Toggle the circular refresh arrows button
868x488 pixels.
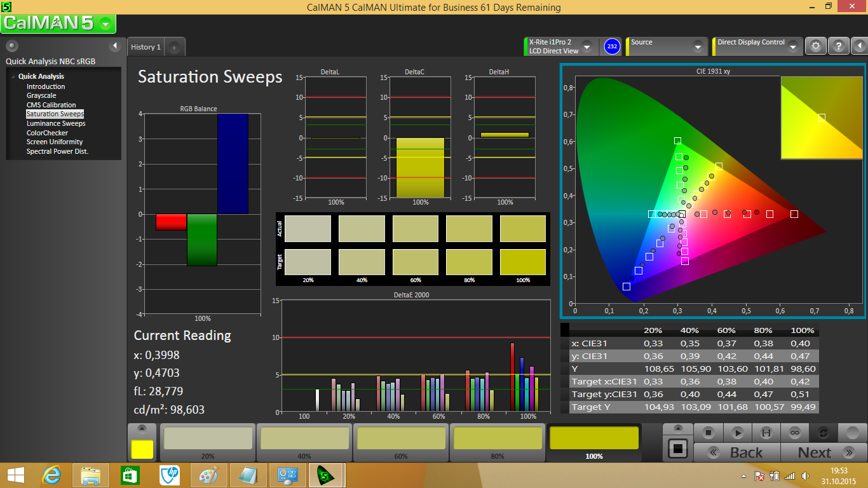tap(823, 433)
